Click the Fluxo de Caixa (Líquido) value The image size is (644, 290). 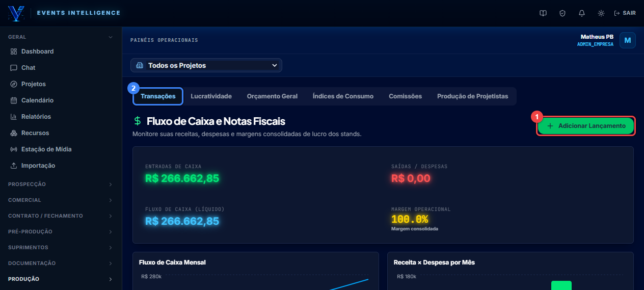click(182, 221)
